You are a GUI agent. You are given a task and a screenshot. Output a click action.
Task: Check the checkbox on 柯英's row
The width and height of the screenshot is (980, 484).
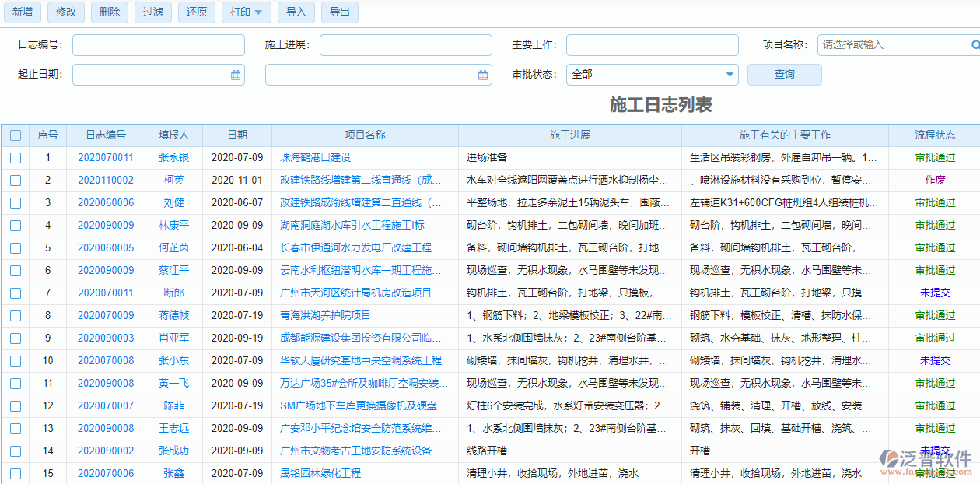(x=16, y=180)
